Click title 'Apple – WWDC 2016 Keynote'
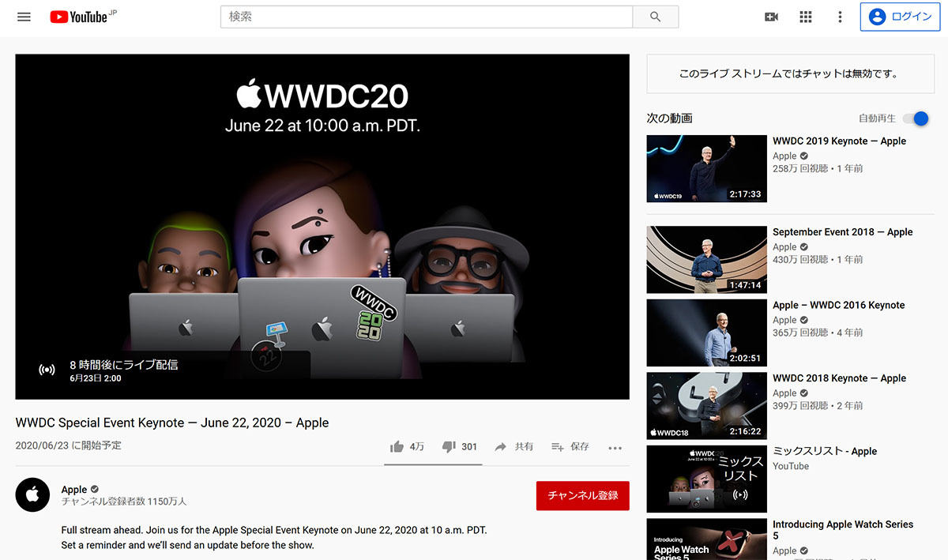The image size is (948, 560). 838,305
